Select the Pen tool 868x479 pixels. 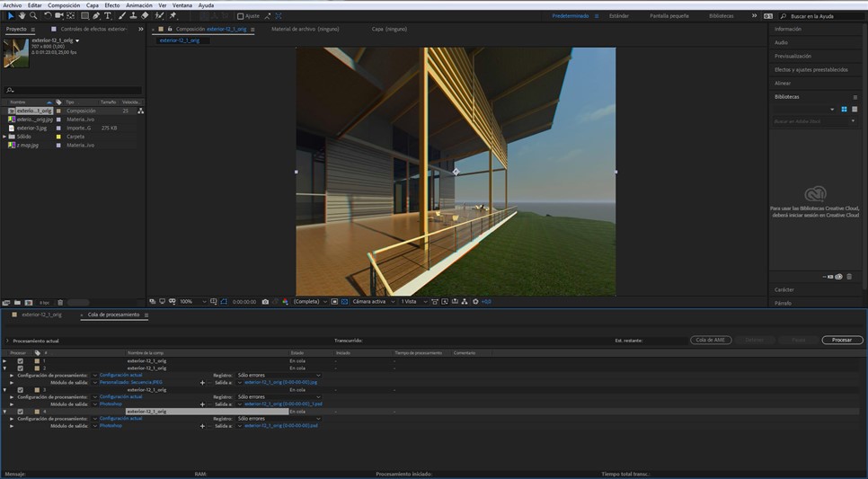click(x=96, y=15)
